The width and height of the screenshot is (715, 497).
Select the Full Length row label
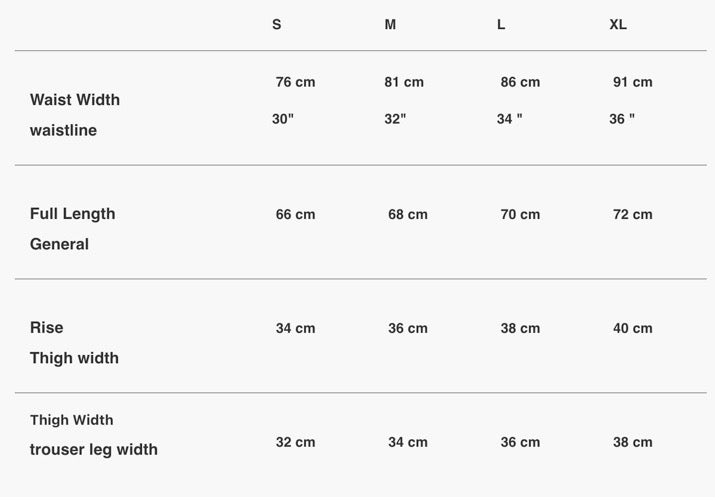72,213
